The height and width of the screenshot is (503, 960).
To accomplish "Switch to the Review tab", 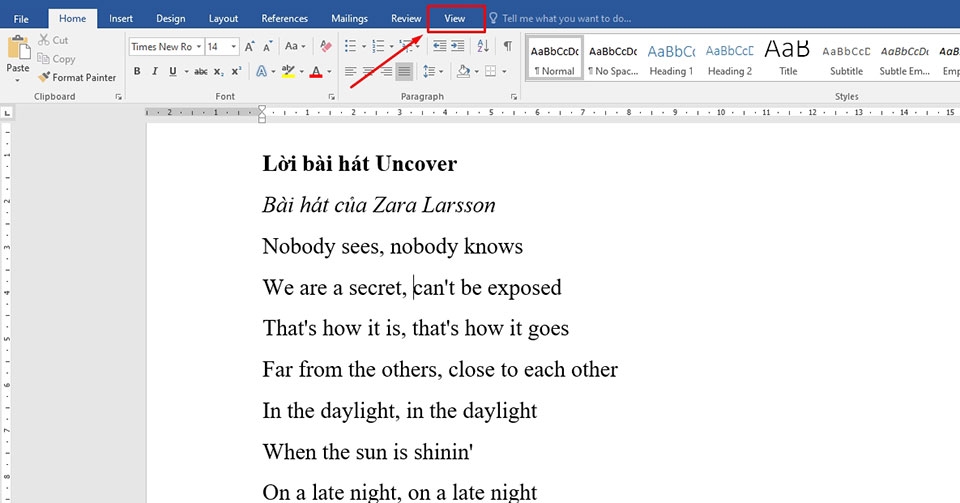I will coord(406,18).
